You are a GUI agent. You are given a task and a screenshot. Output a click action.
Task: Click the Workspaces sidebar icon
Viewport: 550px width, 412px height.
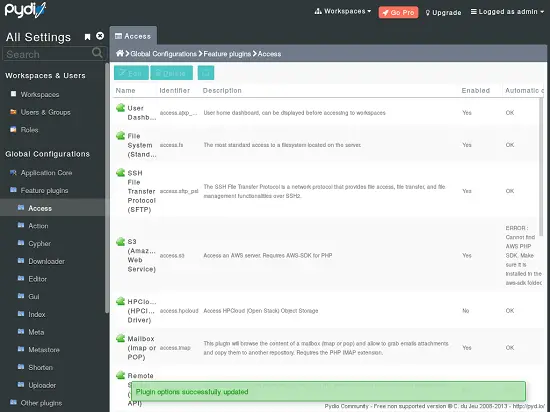coord(13,94)
